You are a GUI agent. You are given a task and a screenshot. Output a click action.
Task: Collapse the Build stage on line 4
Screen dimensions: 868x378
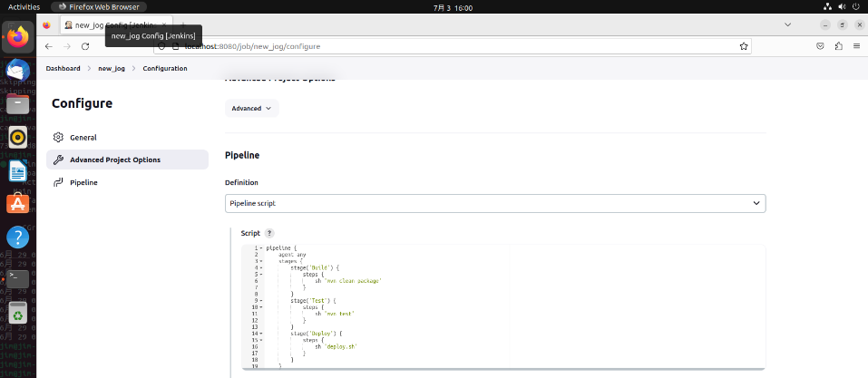click(x=260, y=268)
